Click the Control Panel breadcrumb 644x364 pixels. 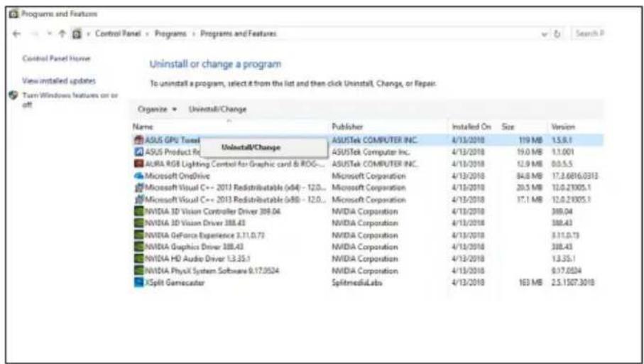click(x=118, y=33)
